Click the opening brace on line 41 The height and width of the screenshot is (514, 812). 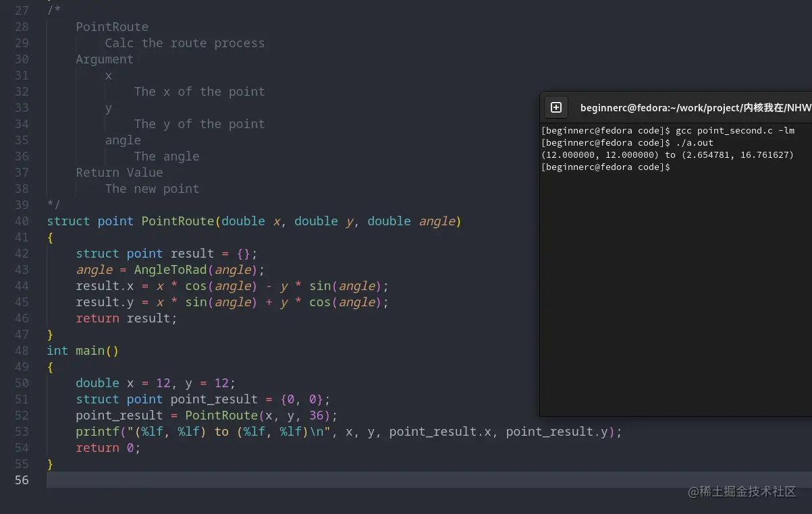pyautogui.click(x=51, y=237)
